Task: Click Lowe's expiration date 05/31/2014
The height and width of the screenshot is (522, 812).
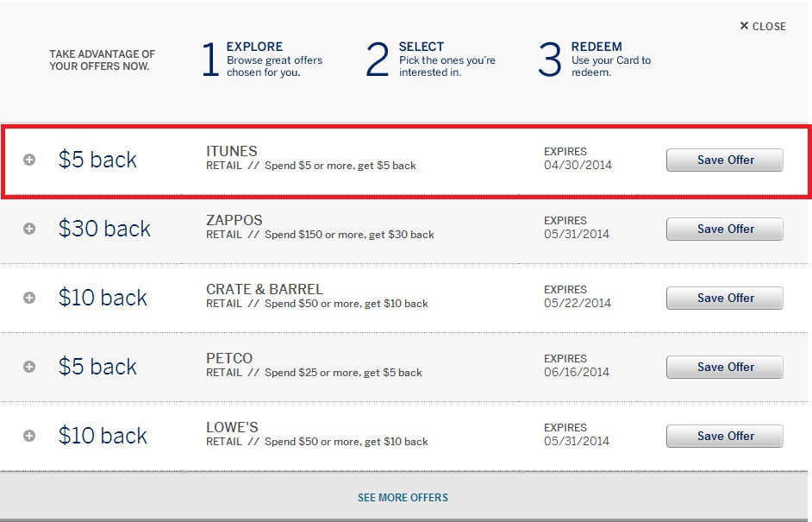Action: coord(577,441)
